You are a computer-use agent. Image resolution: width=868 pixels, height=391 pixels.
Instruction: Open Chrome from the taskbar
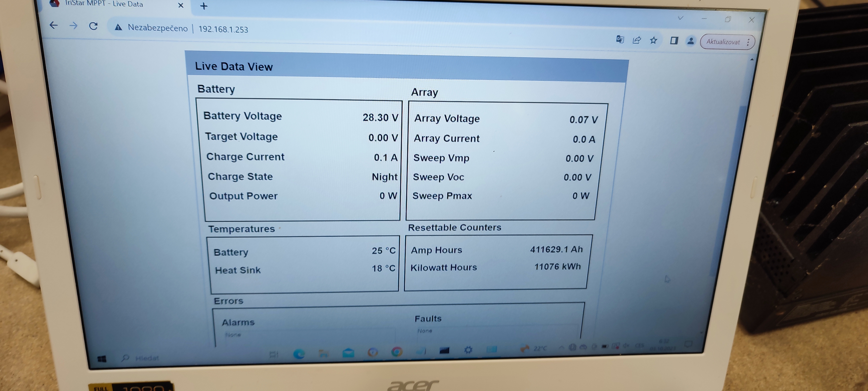397,352
